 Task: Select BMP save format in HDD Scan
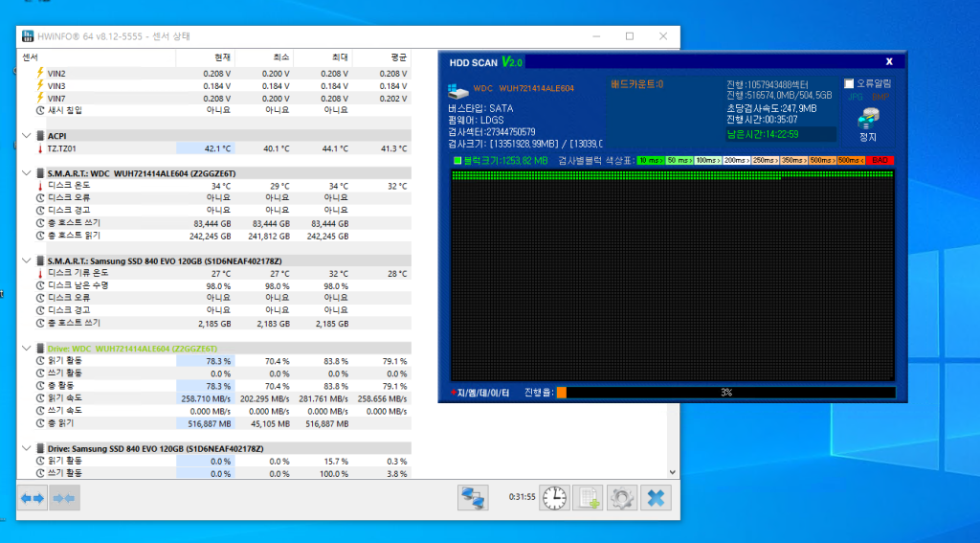coord(880,97)
